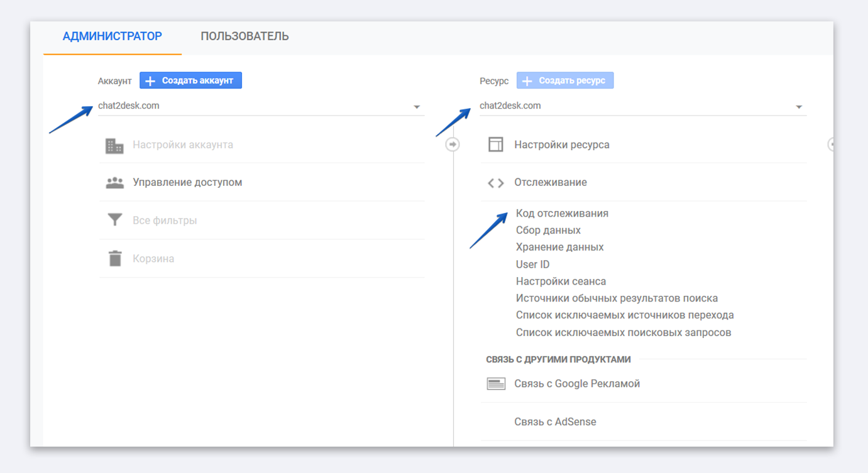Click the people icon for Управление доступом
868x473 pixels.
point(114,183)
